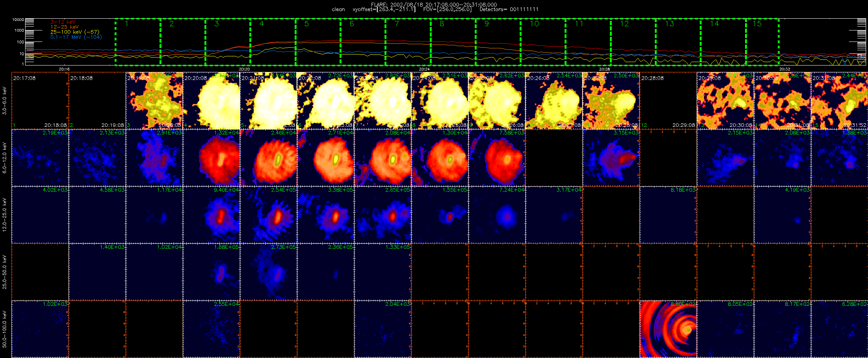This screenshot has width=868, height=358.
Task: Select interval 13 box on the light curve
Action: [678, 41]
